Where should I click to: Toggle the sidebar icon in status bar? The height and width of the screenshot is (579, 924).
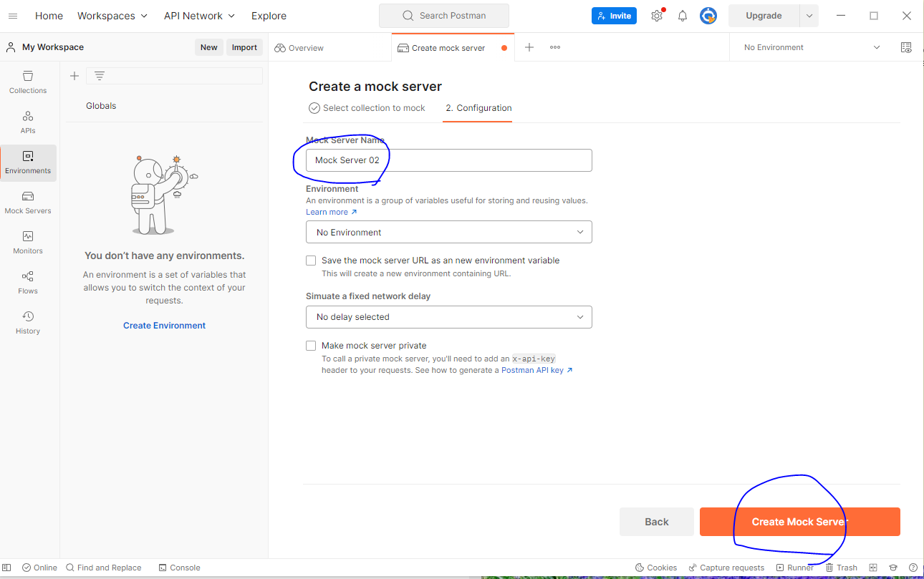7,568
